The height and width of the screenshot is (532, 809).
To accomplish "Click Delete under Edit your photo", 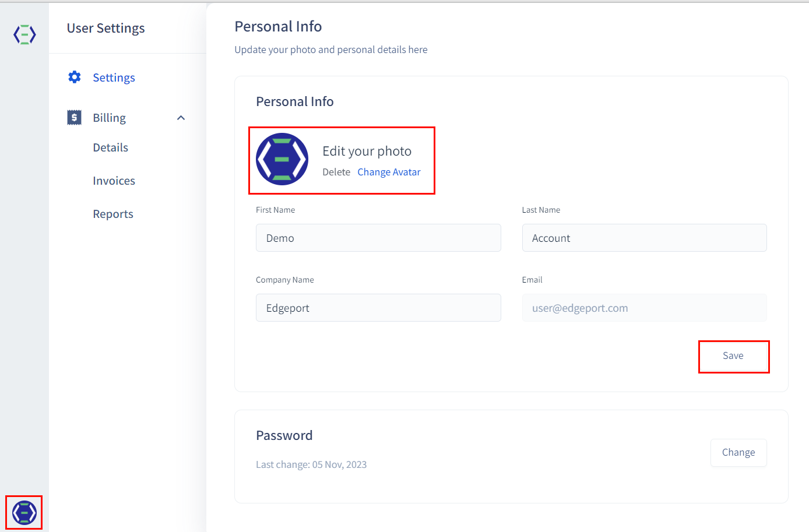I will (x=336, y=172).
